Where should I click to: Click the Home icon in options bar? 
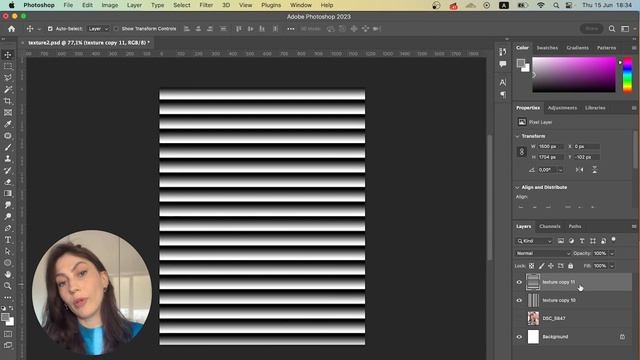coord(11,29)
